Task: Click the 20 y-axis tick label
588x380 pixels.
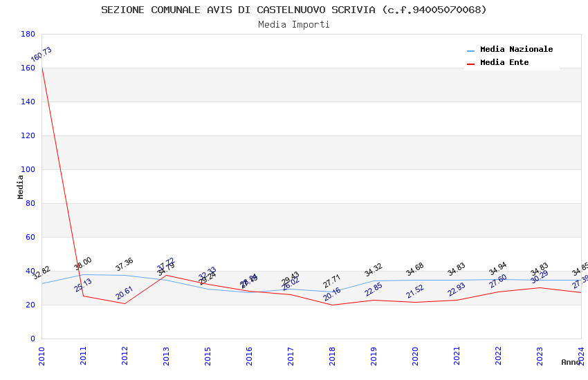Action: (30, 305)
